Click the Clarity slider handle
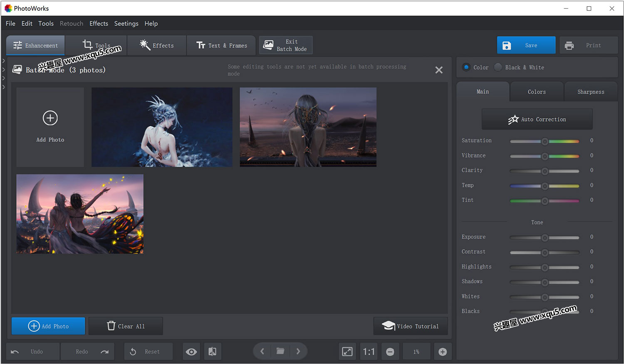This screenshot has width=624, height=364. 545,171
